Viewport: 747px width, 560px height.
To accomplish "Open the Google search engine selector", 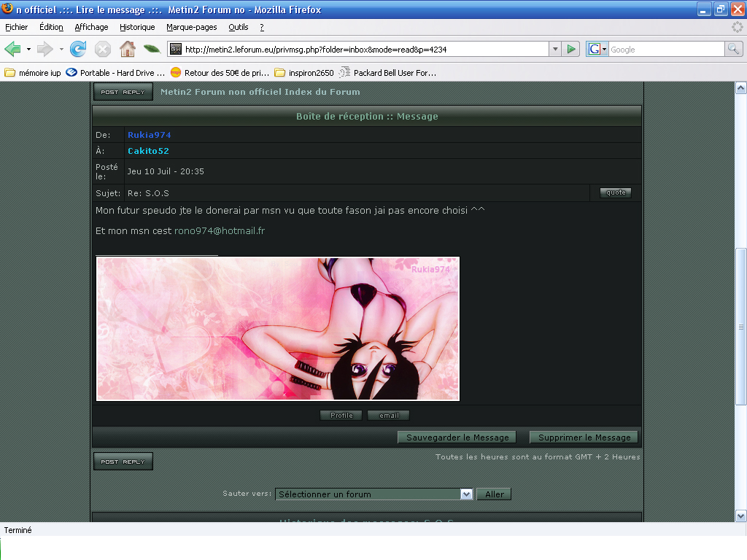I will pyautogui.click(x=597, y=49).
